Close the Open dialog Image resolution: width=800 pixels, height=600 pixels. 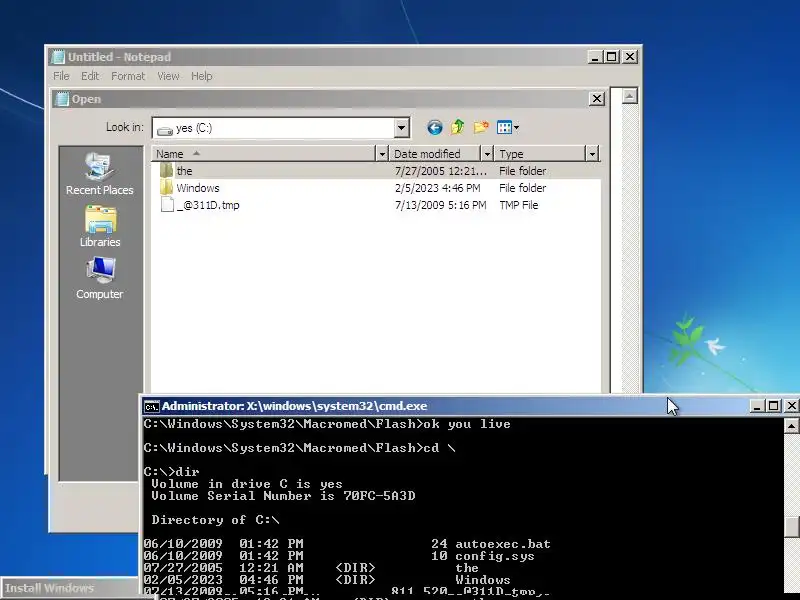pos(596,98)
